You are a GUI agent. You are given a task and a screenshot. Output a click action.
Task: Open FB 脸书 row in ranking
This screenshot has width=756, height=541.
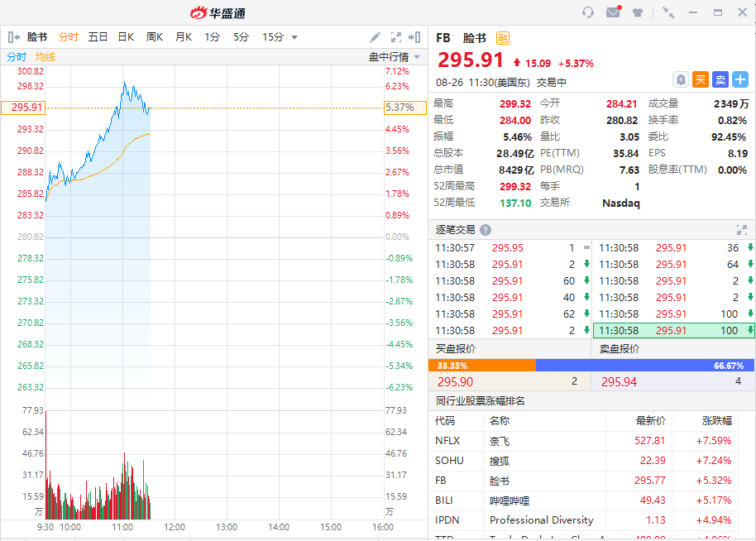click(x=583, y=481)
